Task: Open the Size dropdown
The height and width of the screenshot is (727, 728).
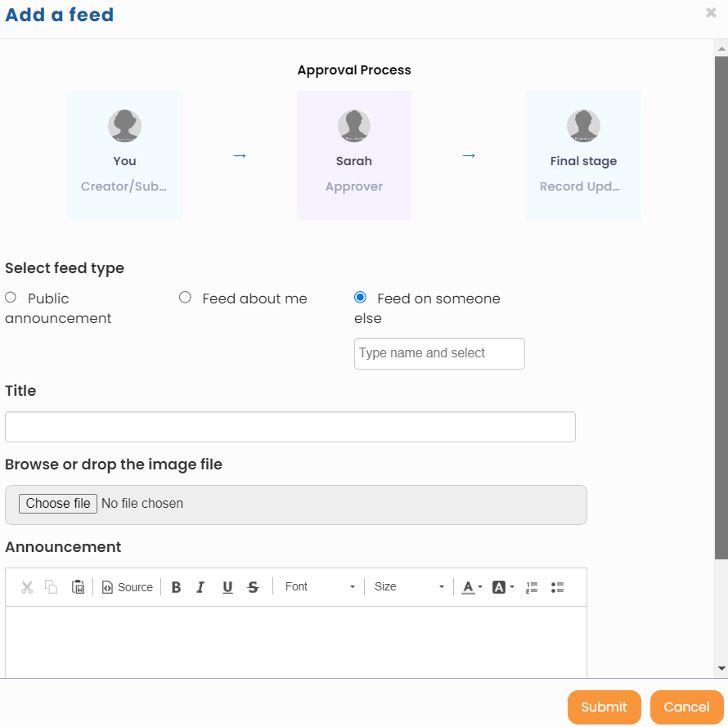Action: click(407, 586)
